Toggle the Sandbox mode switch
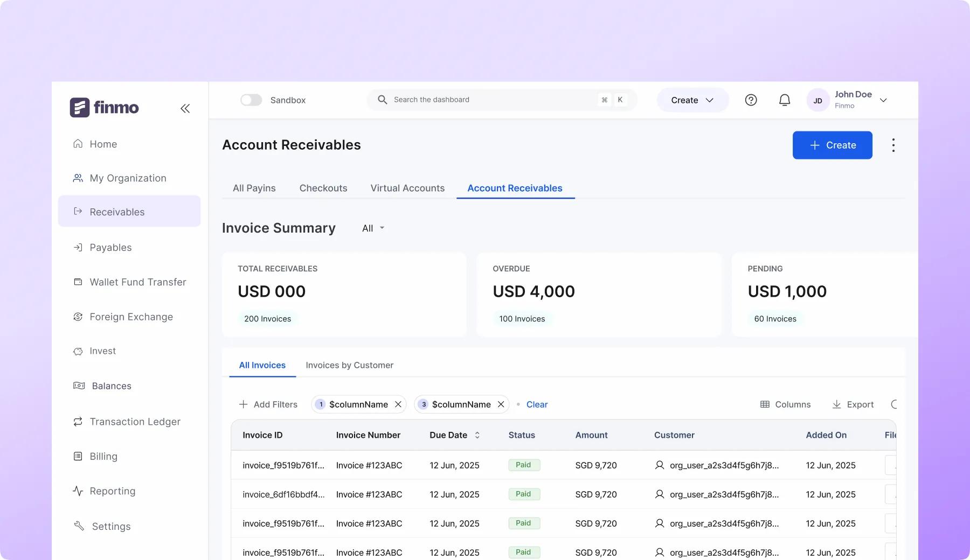The height and width of the screenshot is (560, 970). click(251, 100)
